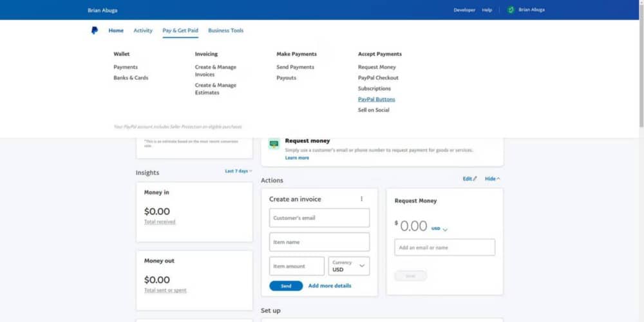Click the 0.00 amount in Request Money

(413, 226)
